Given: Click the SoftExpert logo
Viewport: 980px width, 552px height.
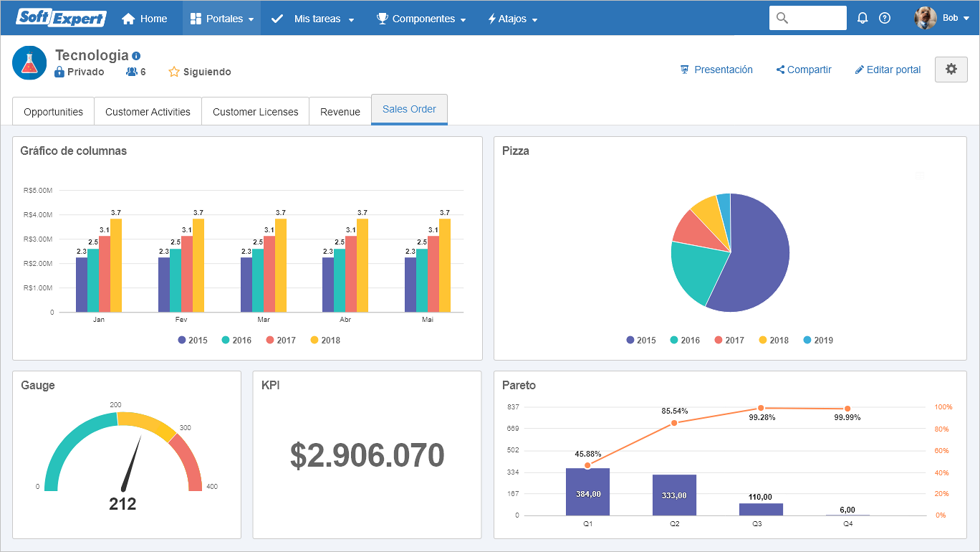Looking at the screenshot, I should coord(61,18).
